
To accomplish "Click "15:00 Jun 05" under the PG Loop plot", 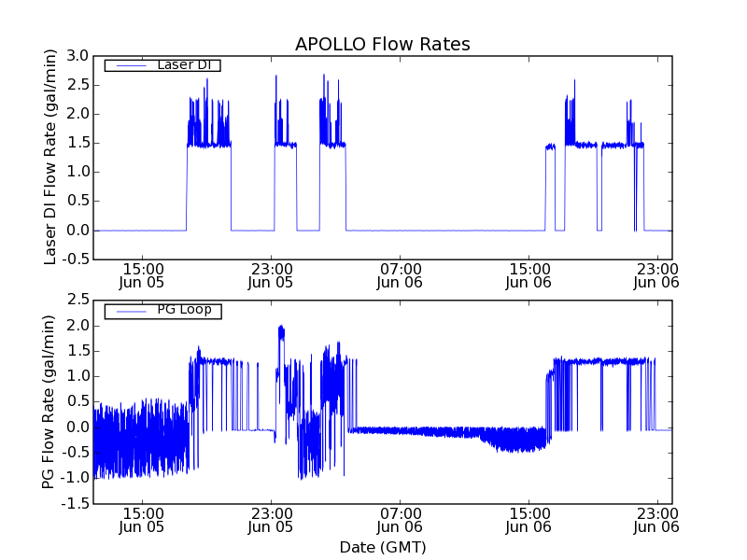I will [142, 521].
